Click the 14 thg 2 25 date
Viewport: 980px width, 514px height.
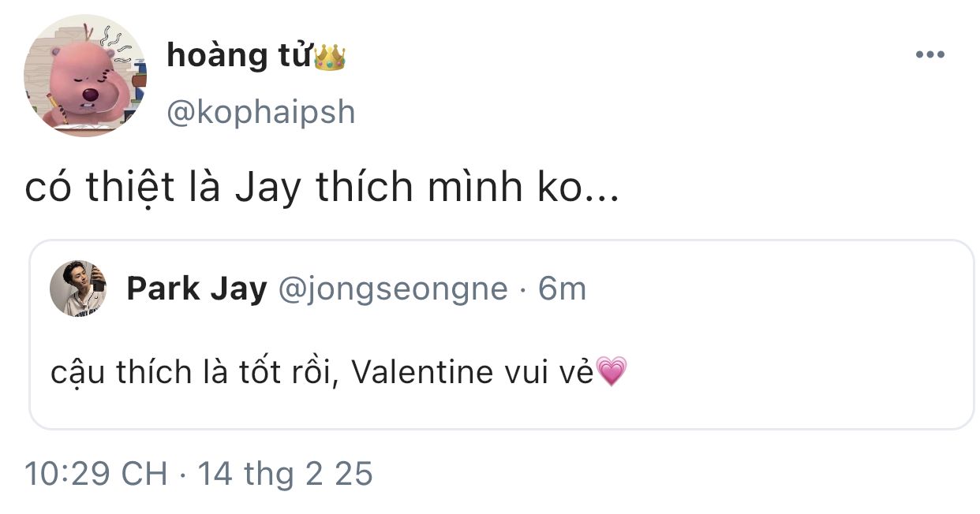285,474
